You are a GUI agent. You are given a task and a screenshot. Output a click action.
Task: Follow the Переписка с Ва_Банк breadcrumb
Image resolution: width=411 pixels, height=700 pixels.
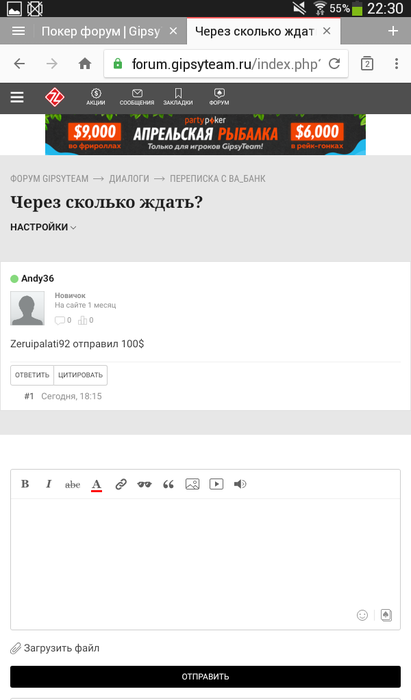(x=217, y=179)
